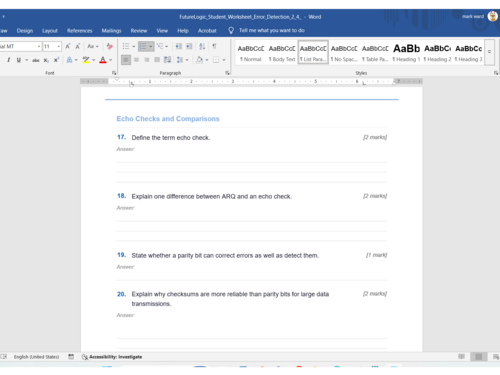Start a bulleted list
The image size is (500, 375).
pyautogui.click(x=126, y=46)
